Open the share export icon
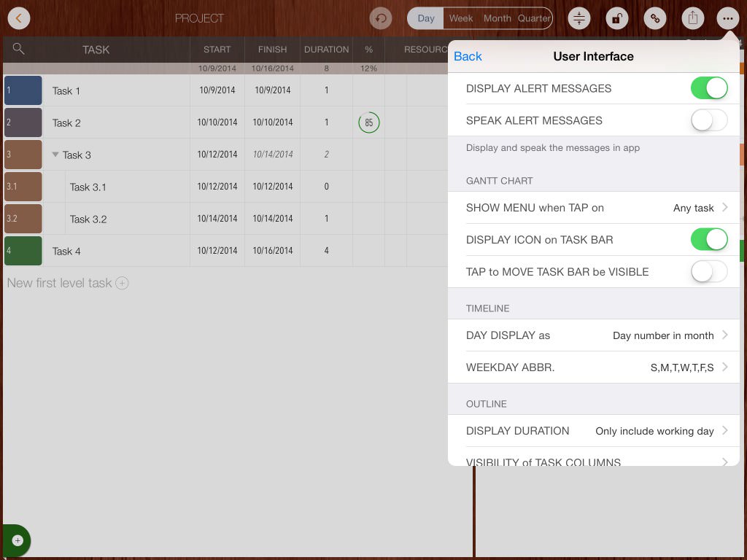This screenshot has height=560, width=747. pos(692,18)
